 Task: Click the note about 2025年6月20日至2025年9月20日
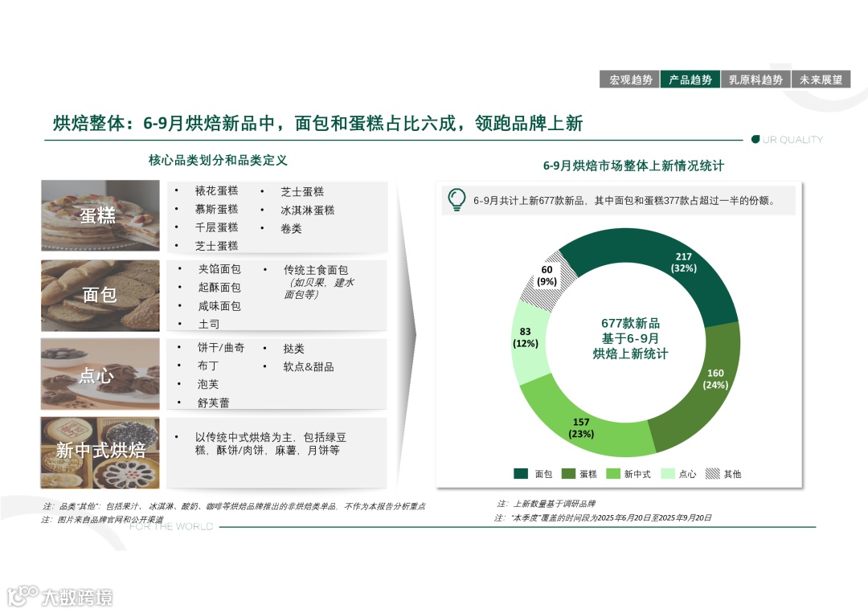[603, 518]
